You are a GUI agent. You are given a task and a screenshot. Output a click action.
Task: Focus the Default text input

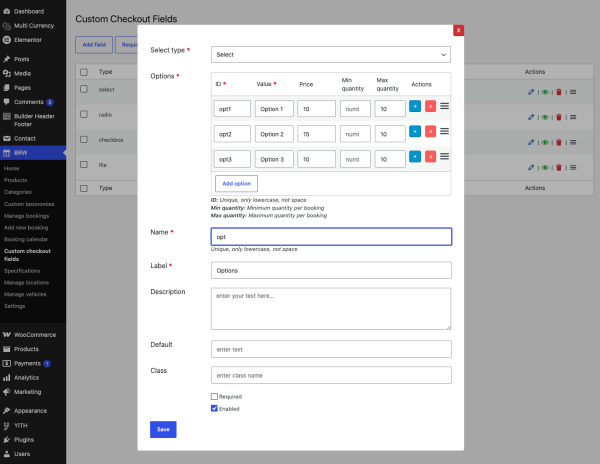click(x=331, y=349)
